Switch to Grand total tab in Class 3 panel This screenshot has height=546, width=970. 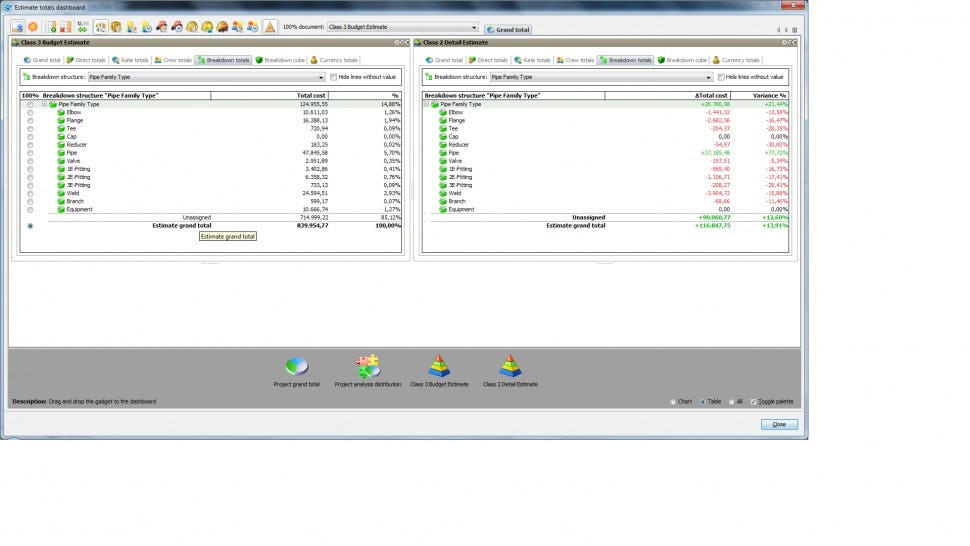click(x=42, y=60)
